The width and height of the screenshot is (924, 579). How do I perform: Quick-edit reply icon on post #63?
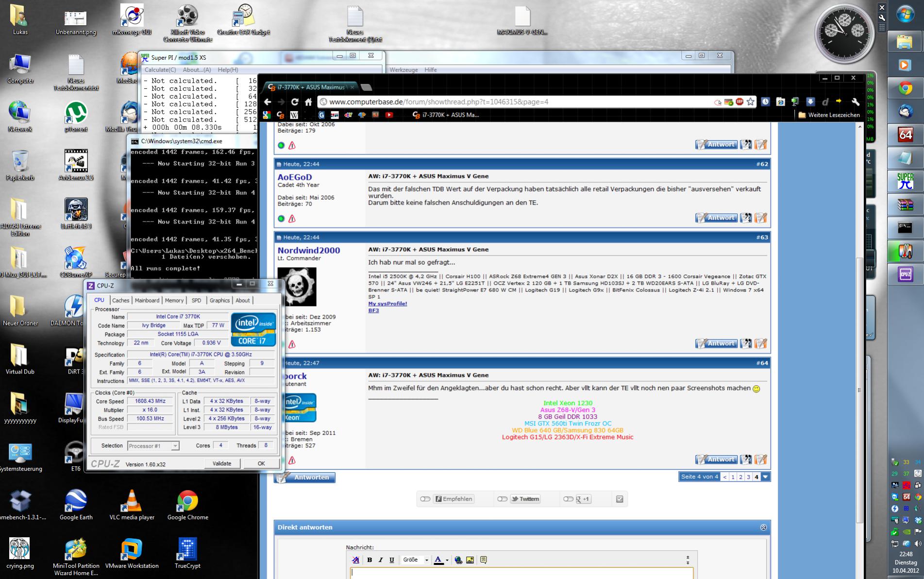(x=761, y=343)
